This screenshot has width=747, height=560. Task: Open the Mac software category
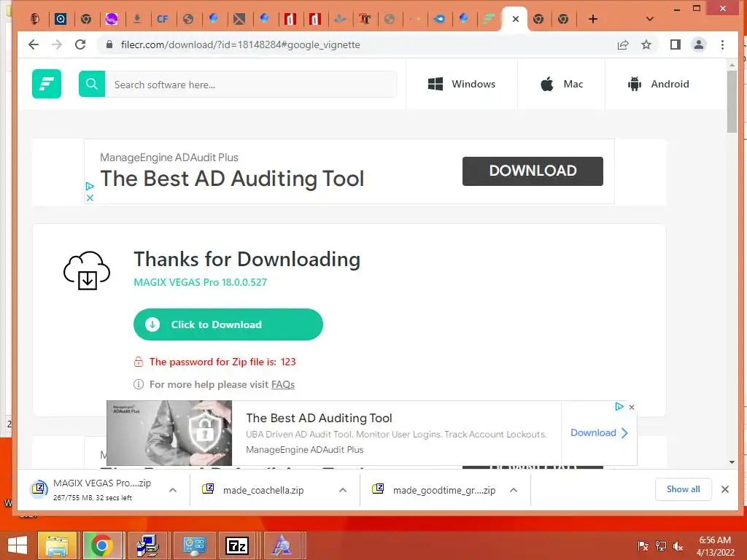[x=561, y=85]
